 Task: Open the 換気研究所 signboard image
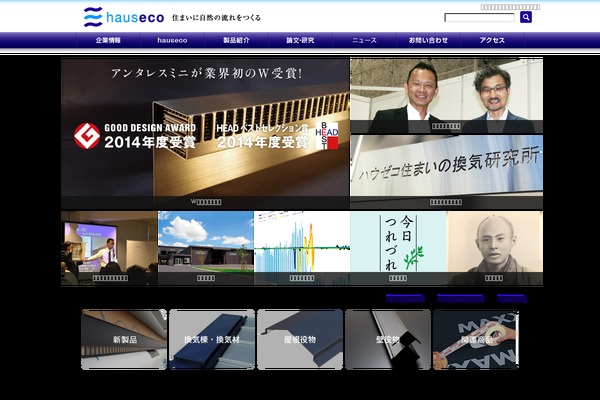point(446,170)
